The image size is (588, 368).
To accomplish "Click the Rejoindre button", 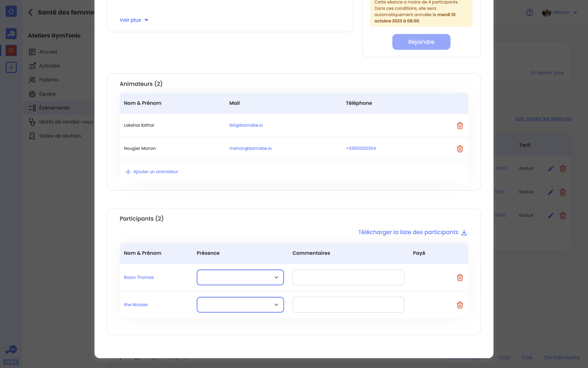I will pyautogui.click(x=421, y=42).
